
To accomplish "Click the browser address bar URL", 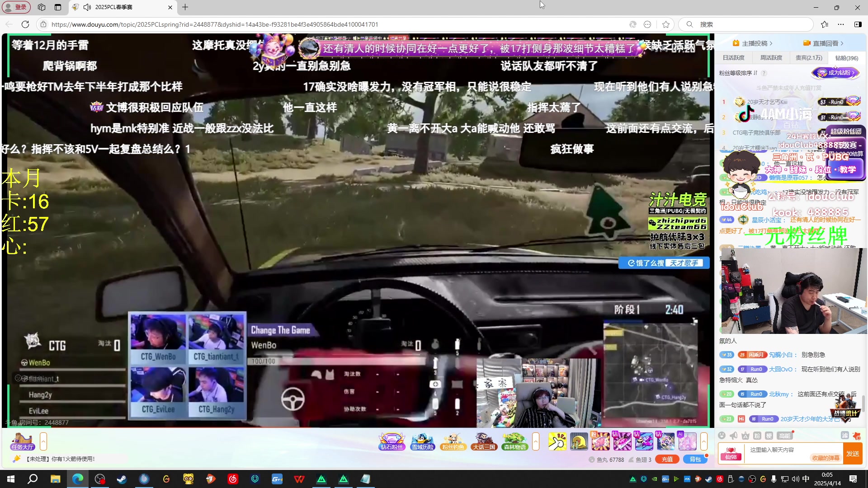I will (215, 24).
